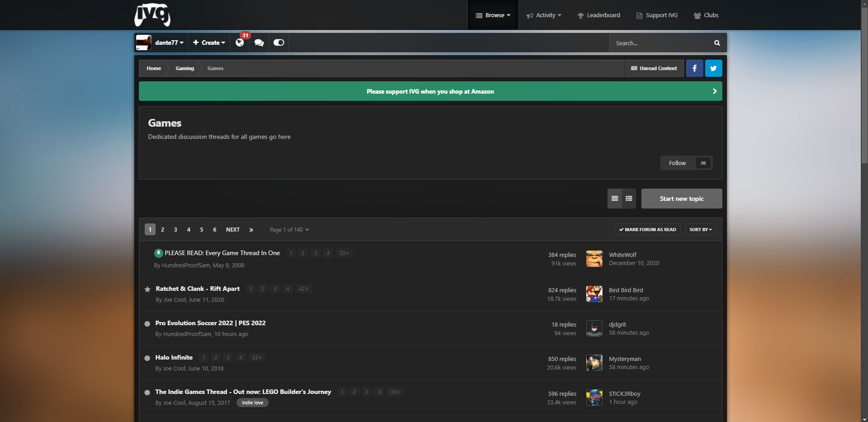Go to page 3 of topics
Viewport: 868px width, 422px height.
pyautogui.click(x=175, y=230)
